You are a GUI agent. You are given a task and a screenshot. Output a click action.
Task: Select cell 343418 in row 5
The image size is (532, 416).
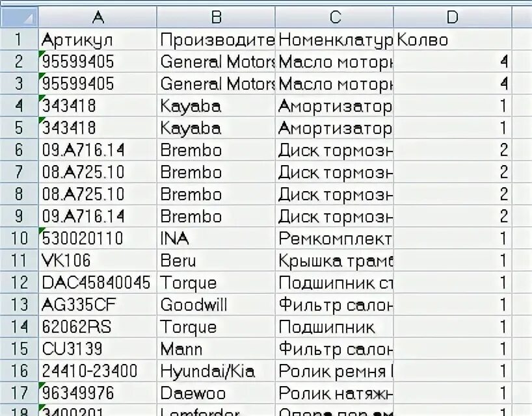98,127
